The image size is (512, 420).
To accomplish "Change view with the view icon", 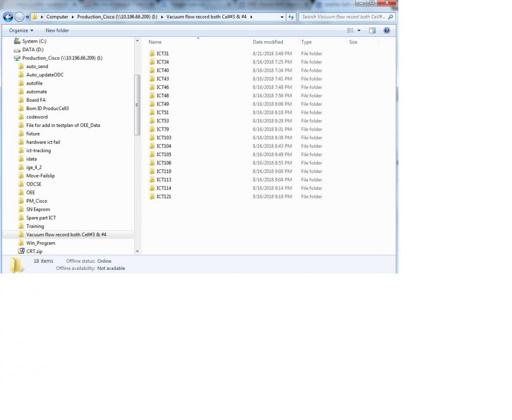I will tap(350, 30).
